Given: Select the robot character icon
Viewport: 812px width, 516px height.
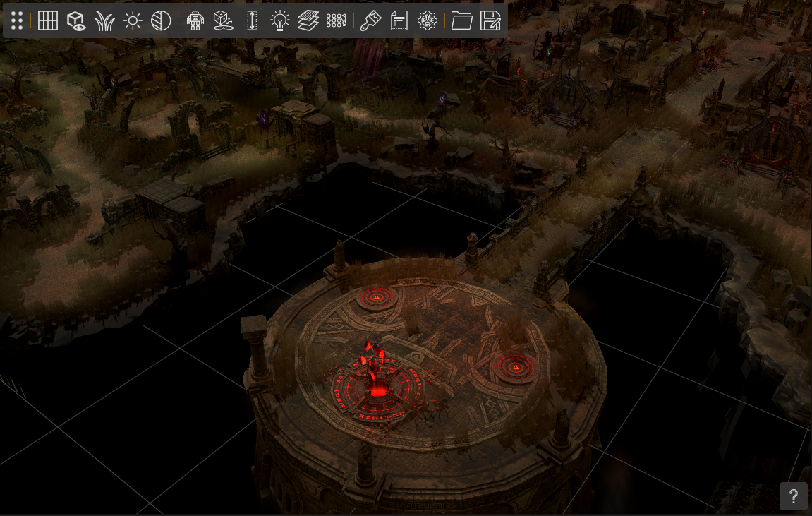Looking at the screenshot, I should pyautogui.click(x=195, y=20).
